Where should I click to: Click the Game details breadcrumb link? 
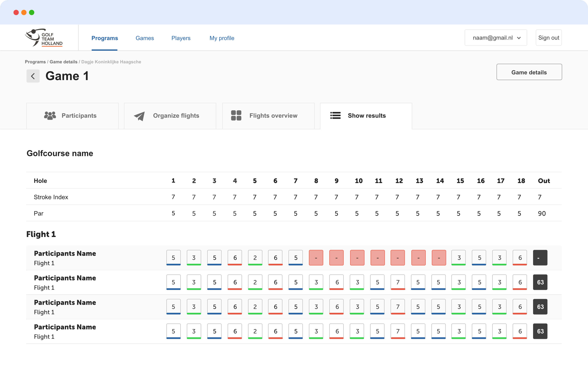63,62
